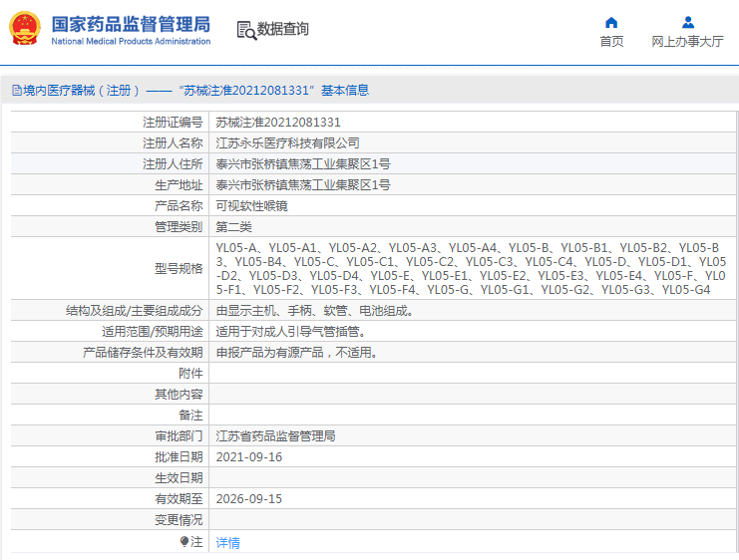
Task: Open 数据查询 data query
Action: click(x=282, y=29)
